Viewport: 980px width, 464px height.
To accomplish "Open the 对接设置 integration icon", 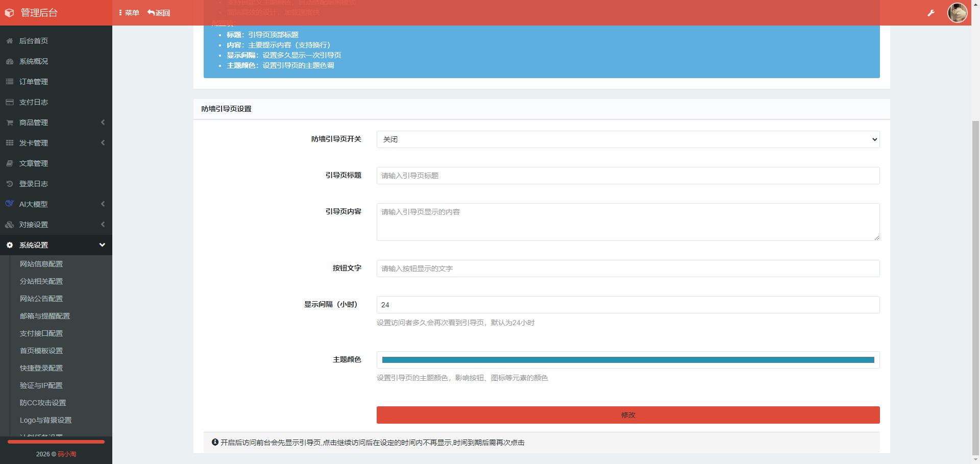I will 9,225.
